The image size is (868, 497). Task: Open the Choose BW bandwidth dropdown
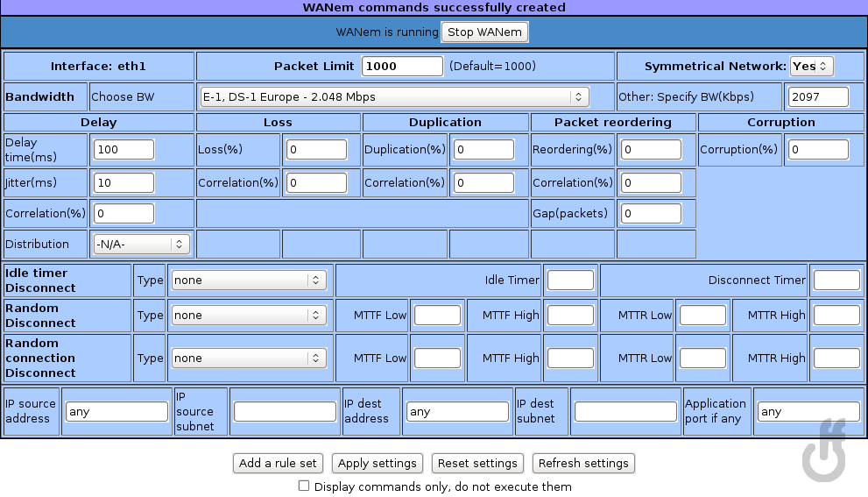tap(394, 97)
